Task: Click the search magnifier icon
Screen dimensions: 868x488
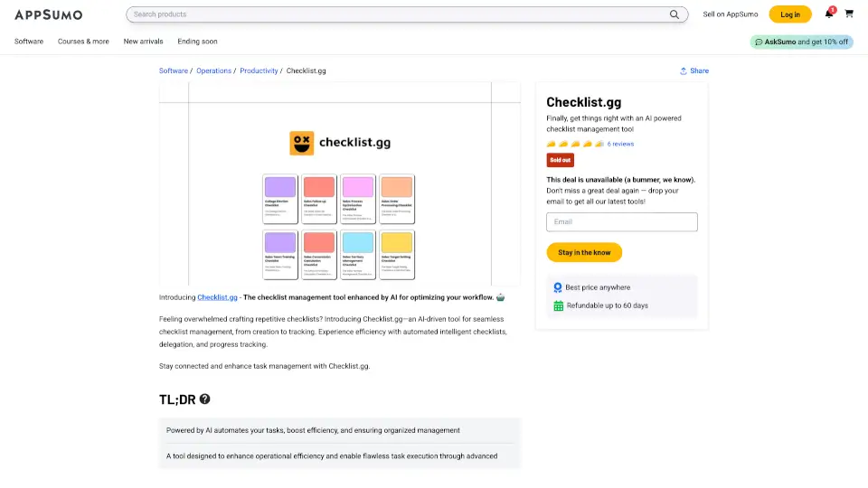Action: (x=675, y=14)
